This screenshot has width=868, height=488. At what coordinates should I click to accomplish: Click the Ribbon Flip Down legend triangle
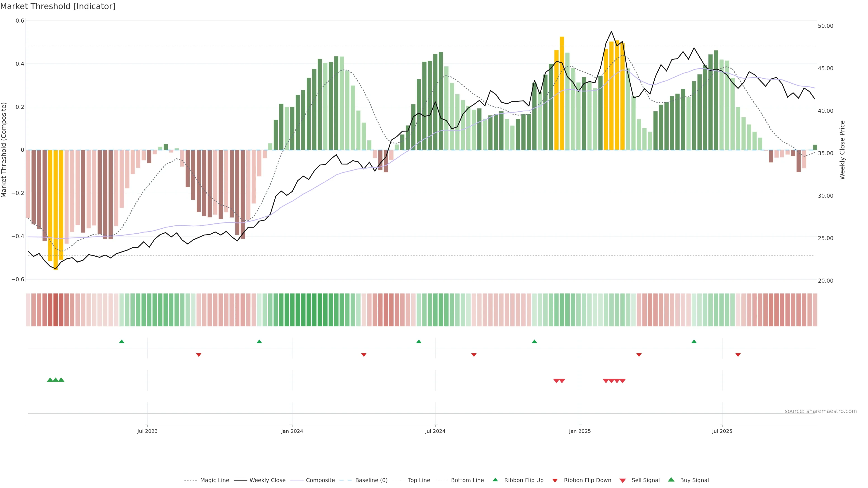(x=555, y=481)
